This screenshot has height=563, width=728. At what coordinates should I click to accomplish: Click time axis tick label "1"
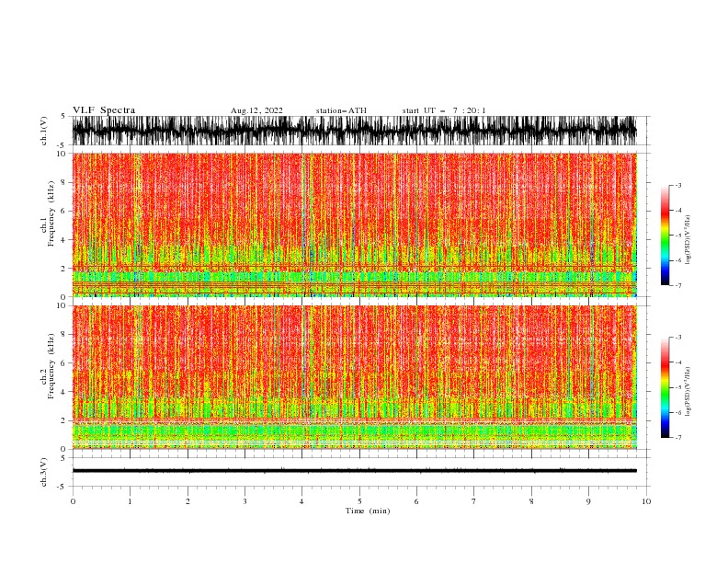pyautogui.click(x=130, y=501)
